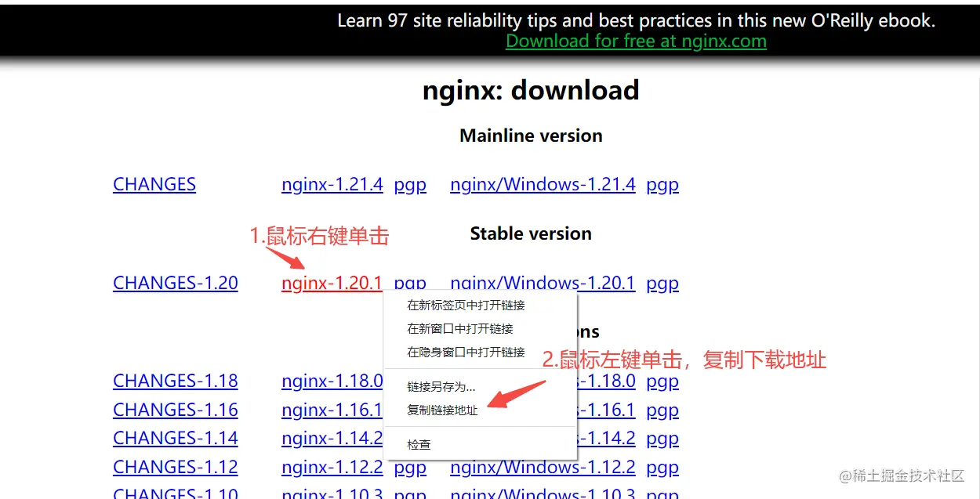Image resolution: width=980 pixels, height=499 pixels.
Task: Open pgp signature at end of 1.14.2 row
Action: click(x=662, y=439)
